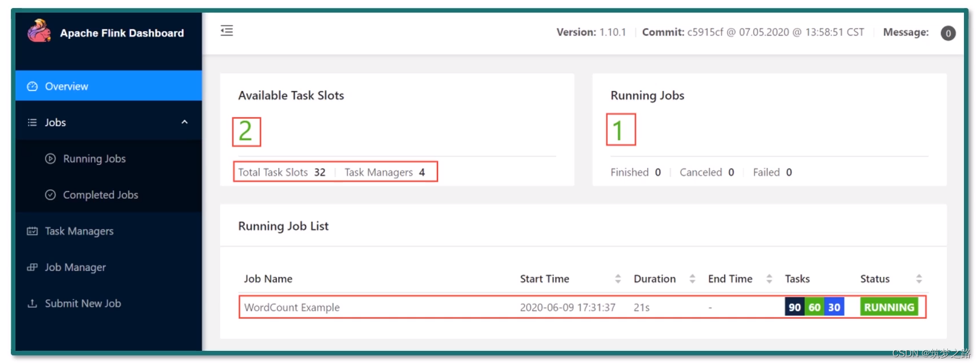Click the Submit New Job upload icon
The height and width of the screenshot is (364, 980).
32,303
